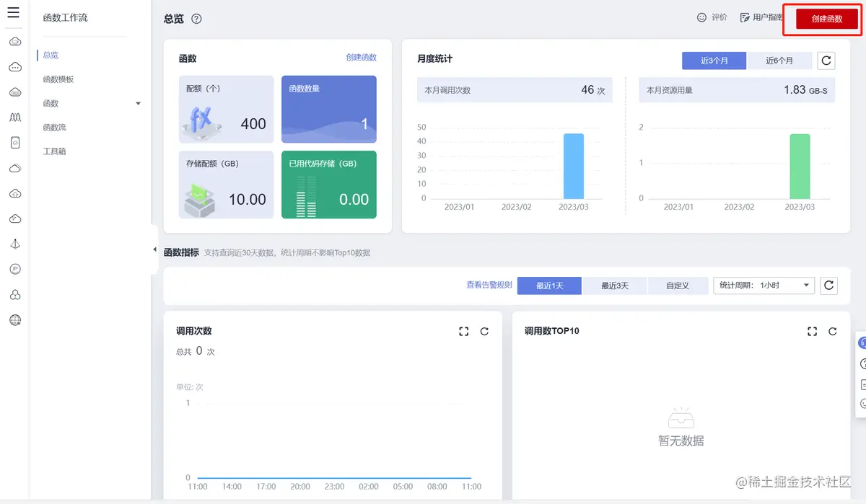Open the IP service sidebar icon
The image size is (866, 504).
[14, 269]
